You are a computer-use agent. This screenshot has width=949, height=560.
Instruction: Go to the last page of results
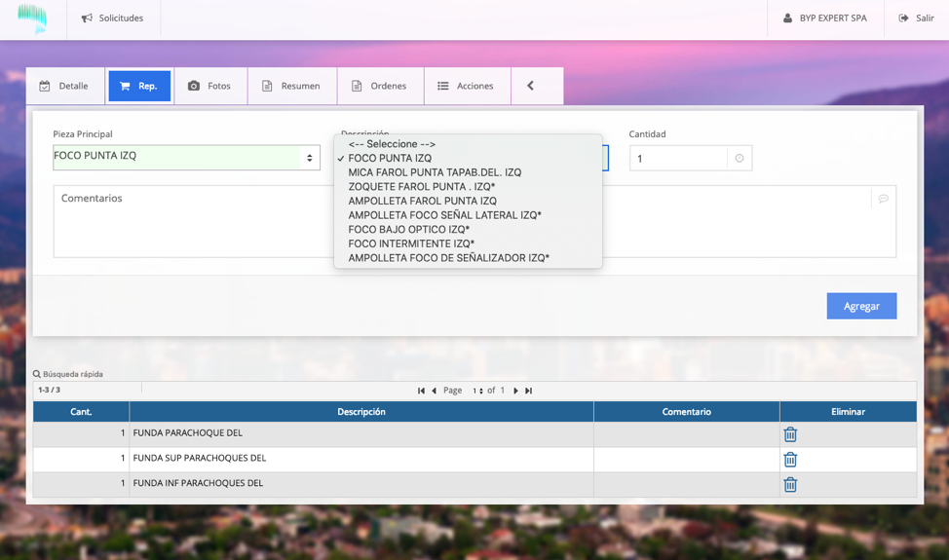click(x=529, y=391)
